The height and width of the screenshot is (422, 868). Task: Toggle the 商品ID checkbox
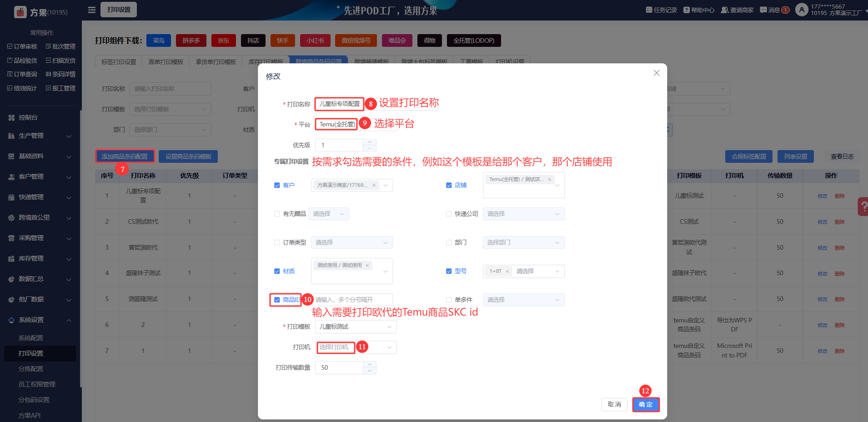pos(277,300)
